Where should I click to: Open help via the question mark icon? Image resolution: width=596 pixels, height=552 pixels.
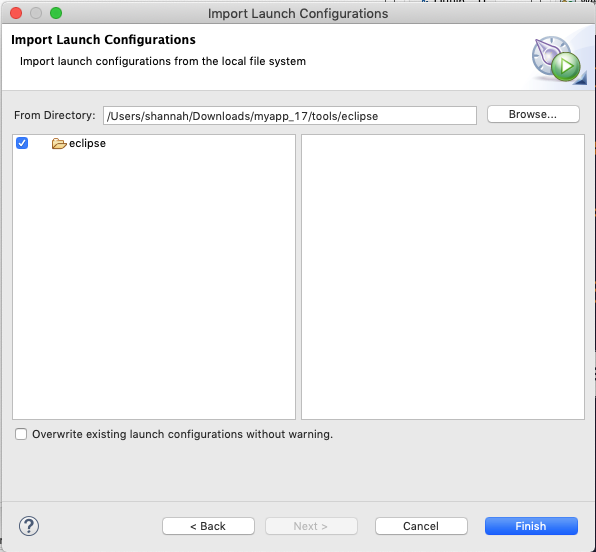29,526
